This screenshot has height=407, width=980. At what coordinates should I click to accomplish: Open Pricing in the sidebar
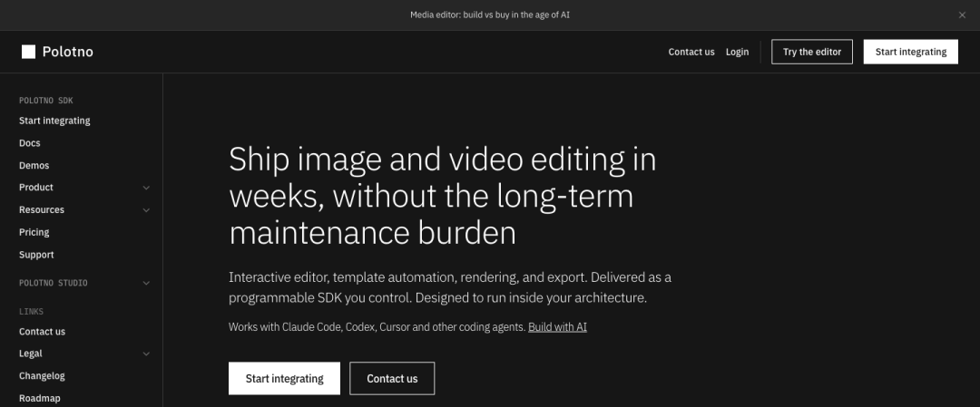click(34, 232)
